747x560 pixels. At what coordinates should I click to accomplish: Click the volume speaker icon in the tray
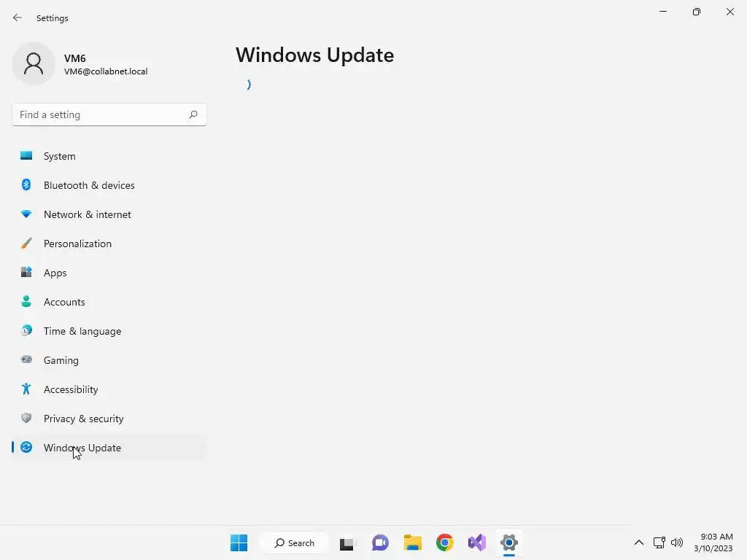(676, 542)
